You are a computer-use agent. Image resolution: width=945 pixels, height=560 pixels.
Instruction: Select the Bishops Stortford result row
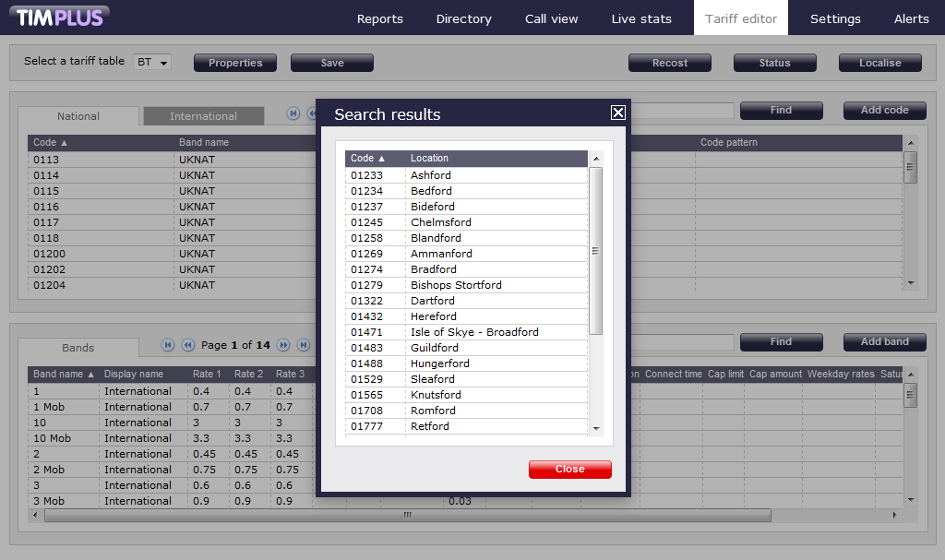click(456, 285)
